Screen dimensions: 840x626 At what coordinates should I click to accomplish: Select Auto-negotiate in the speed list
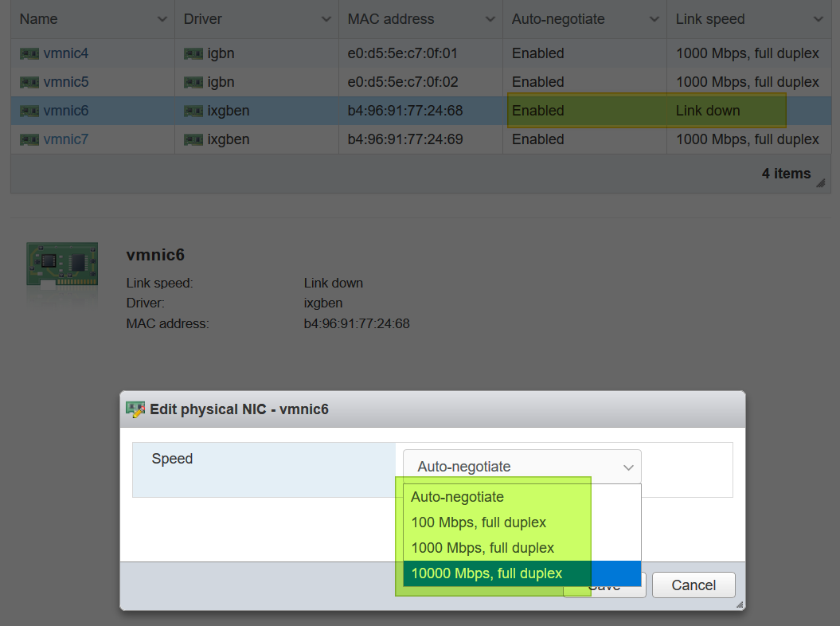(x=458, y=497)
